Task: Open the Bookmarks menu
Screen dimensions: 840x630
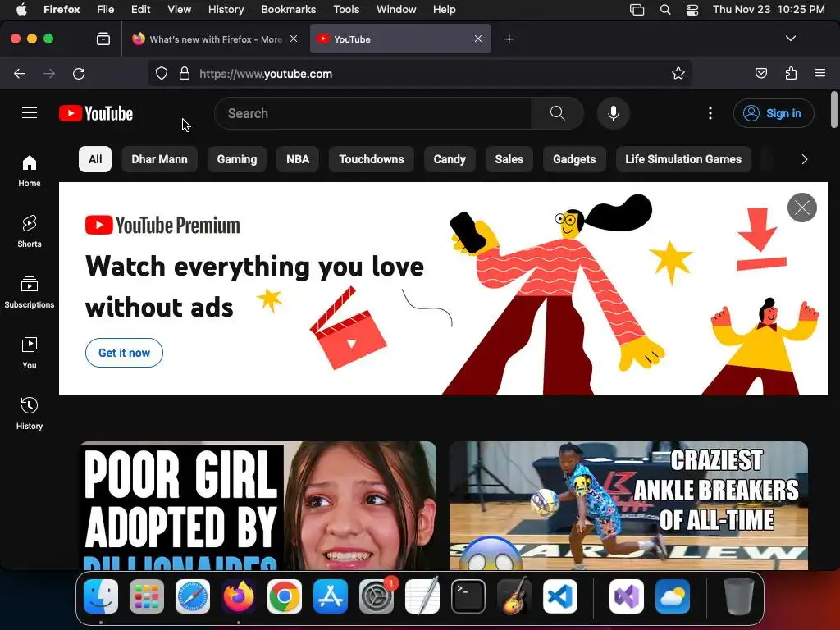Action: tap(288, 10)
